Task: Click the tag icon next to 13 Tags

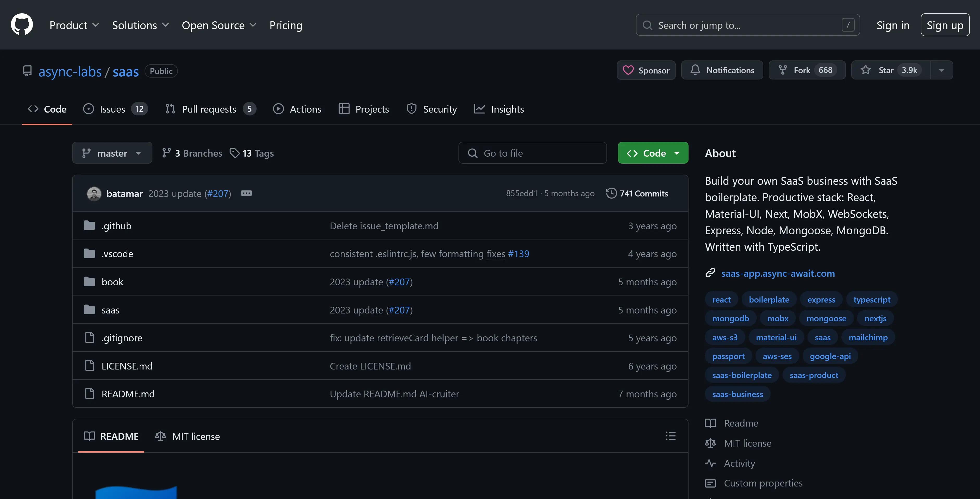Action: [x=234, y=153]
